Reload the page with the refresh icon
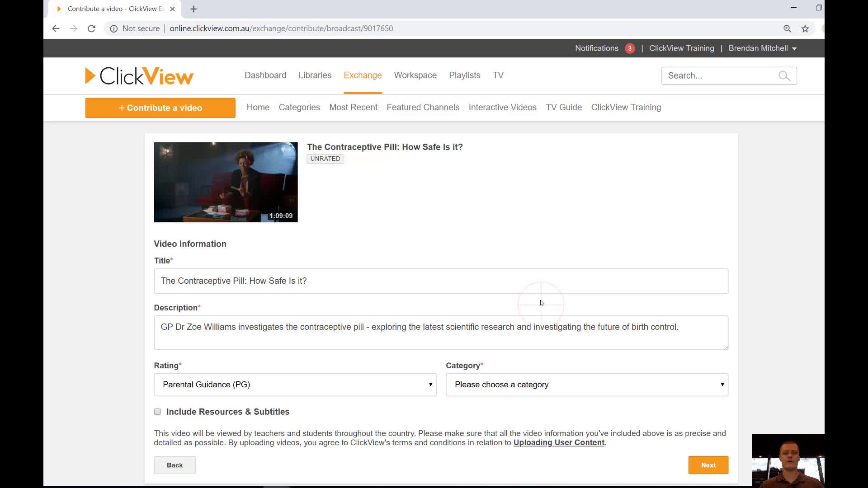Screen dimensions: 868x488 tap(91, 28)
